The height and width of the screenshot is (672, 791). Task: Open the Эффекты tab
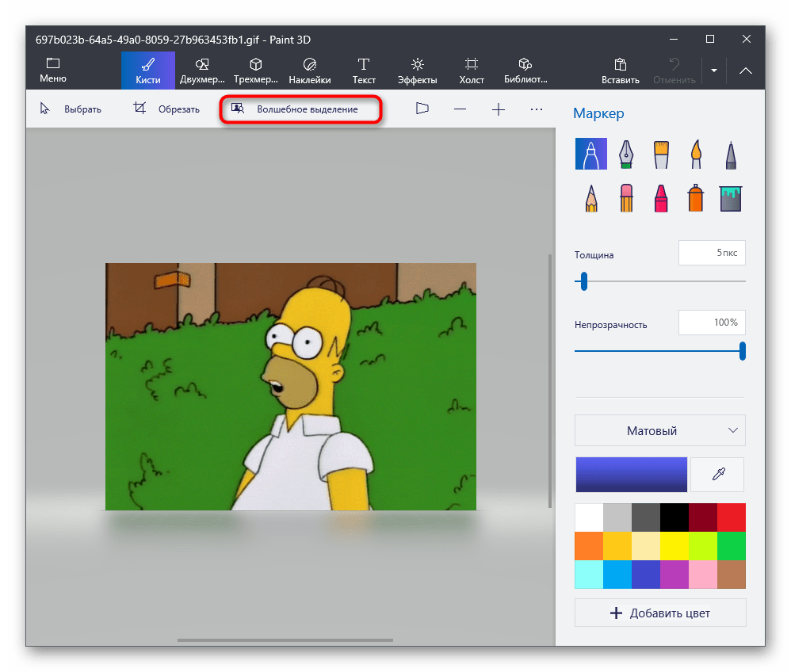[417, 71]
